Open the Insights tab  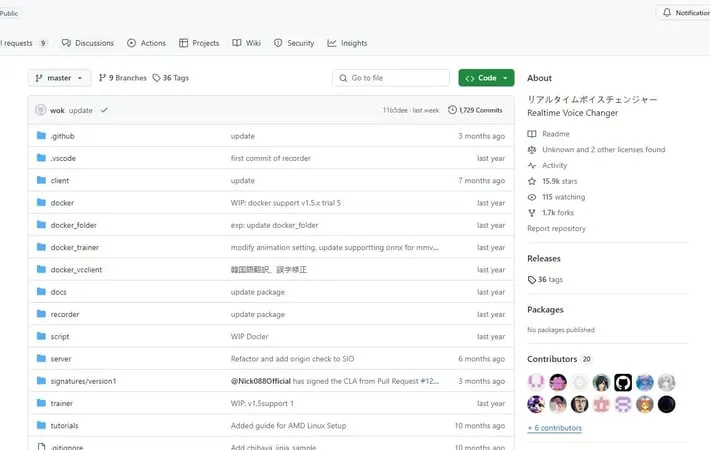(x=347, y=43)
